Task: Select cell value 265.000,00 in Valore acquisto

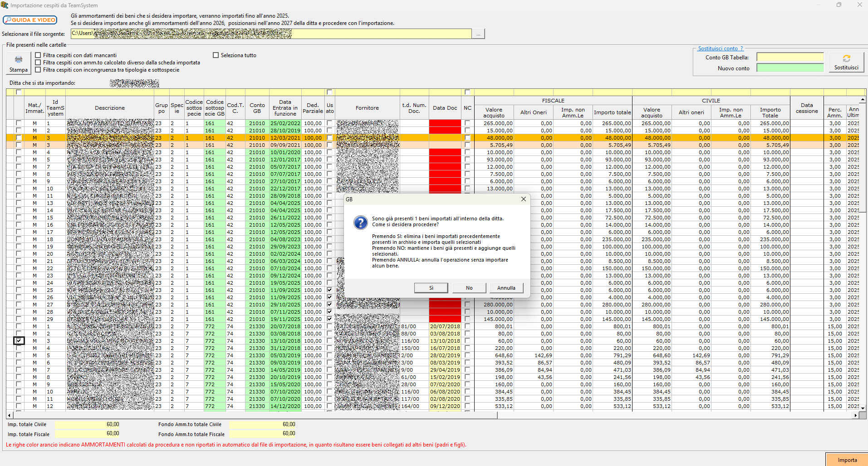Action: (x=494, y=123)
